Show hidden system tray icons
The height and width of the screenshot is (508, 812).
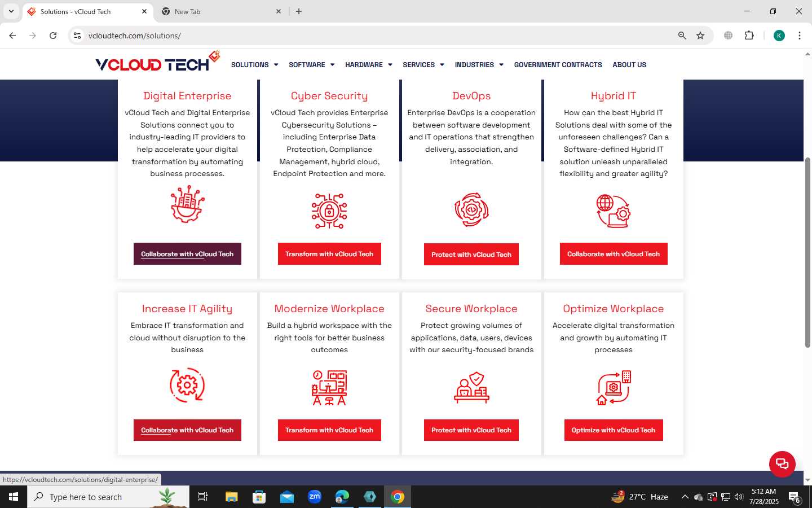tap(685, 497)
